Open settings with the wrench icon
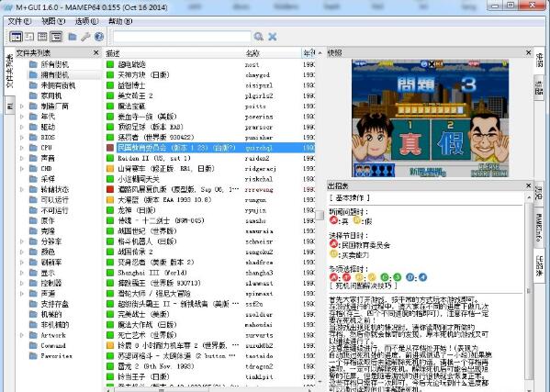The height and width of the screenshot is (392, 550). coord(85,37)
